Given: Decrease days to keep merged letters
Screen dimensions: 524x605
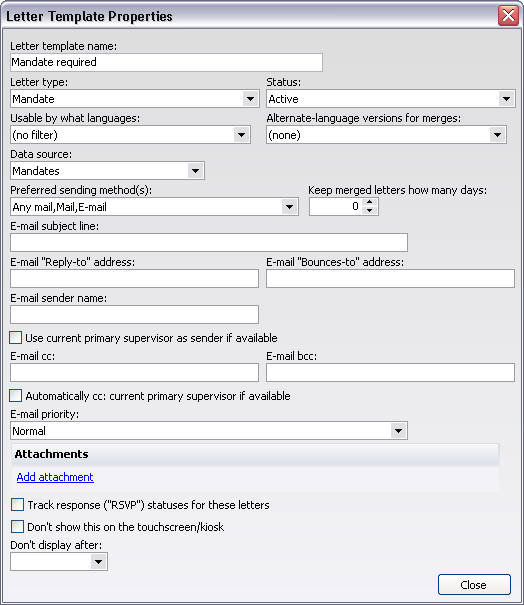Looking at the screenshot, I should [x=370, y=211].
